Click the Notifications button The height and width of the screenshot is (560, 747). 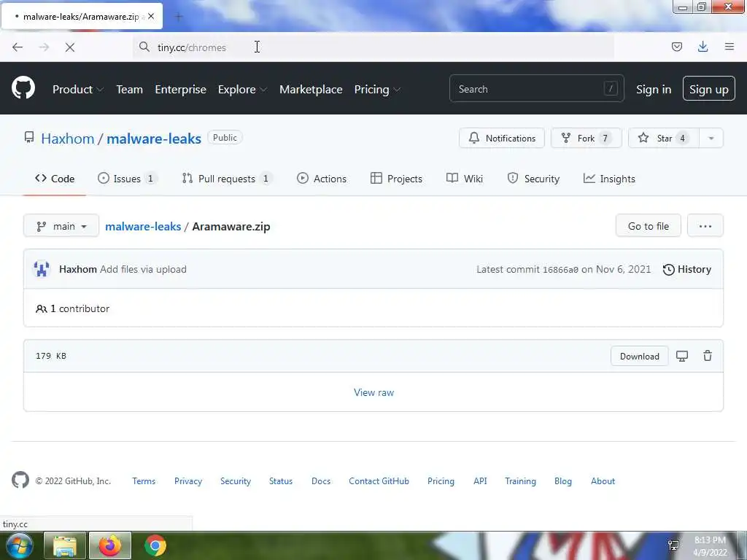point(502,138)
